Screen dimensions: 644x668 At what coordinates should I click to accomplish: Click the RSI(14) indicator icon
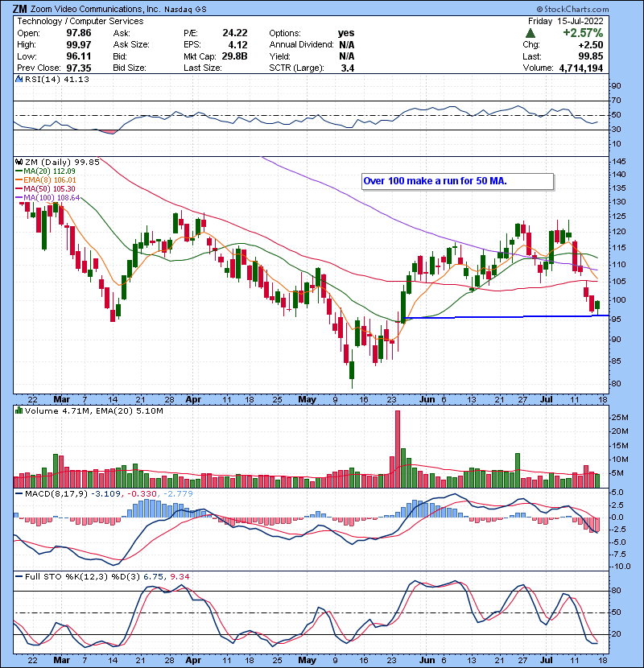tap(19, 79)
